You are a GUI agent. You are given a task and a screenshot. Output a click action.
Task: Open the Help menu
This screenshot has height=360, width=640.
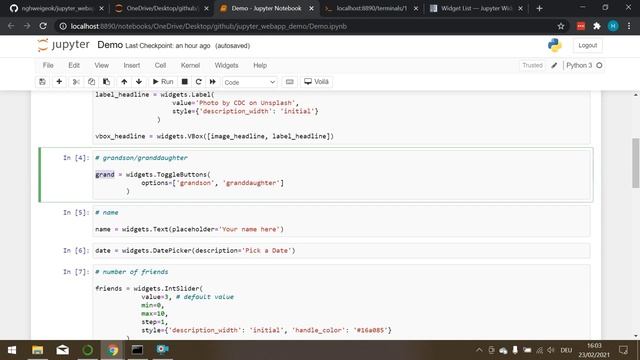[260, 65]
